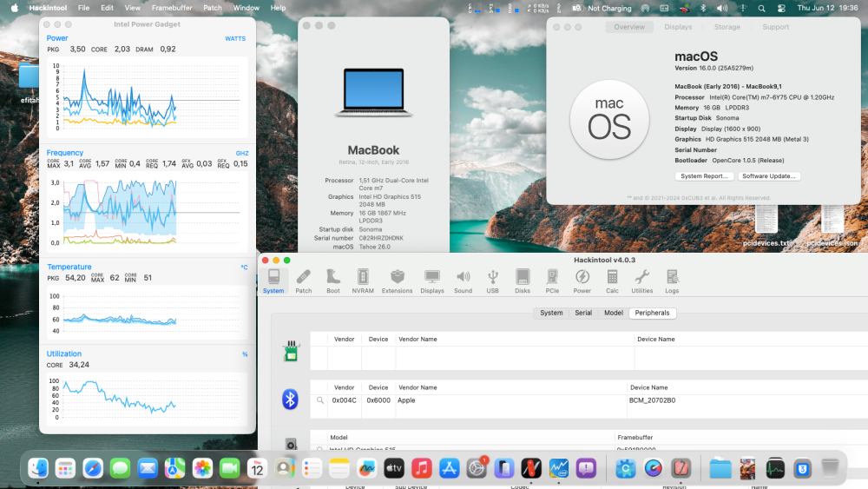Open the Utilities toolbar icon
The width and height of the screenshot is (868, 489).
(x=642, y=281)
